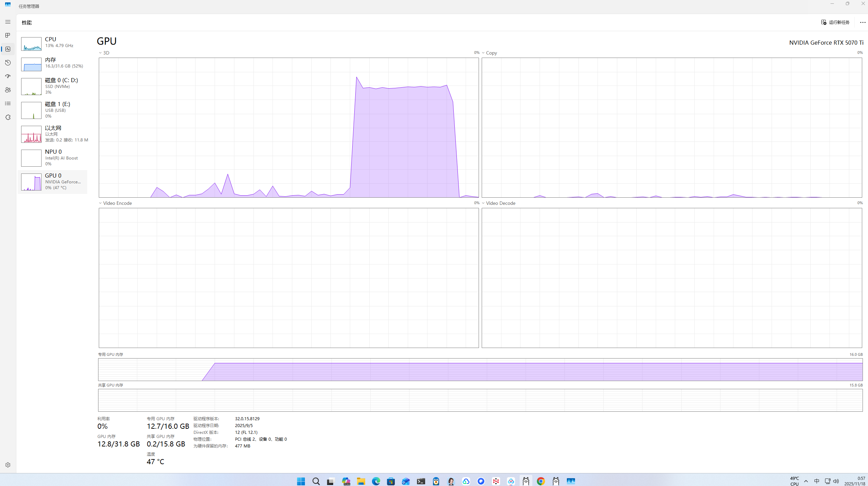Open Outlook from the taskbar

pyautogui.click(x=406, y=481)
